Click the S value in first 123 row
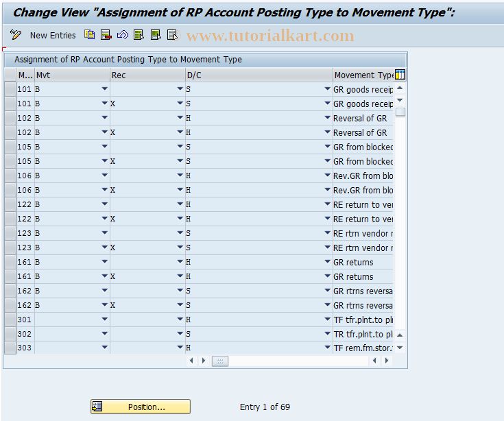504x421 pixels. point(188,233)
